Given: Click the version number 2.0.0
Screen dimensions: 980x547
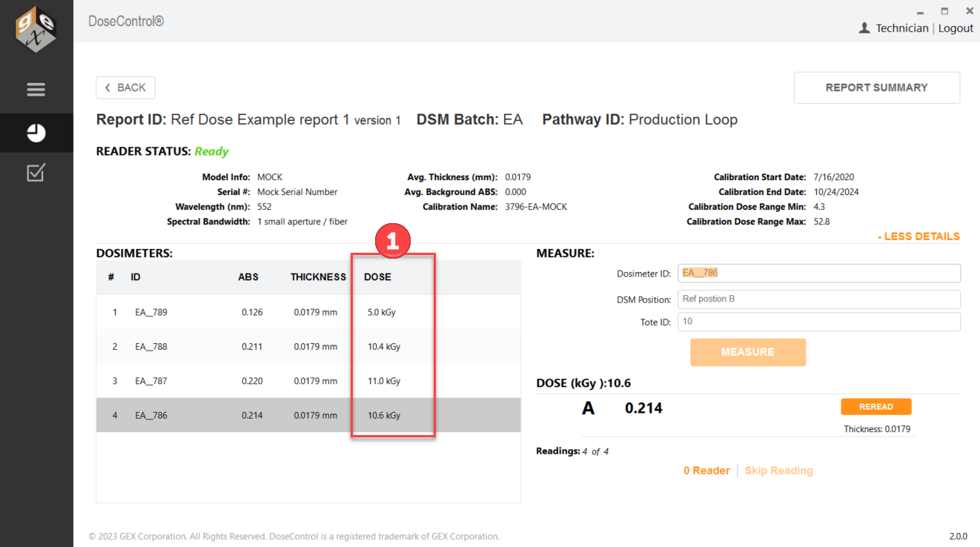Looking at the screenshot, I should click(959, 536).
